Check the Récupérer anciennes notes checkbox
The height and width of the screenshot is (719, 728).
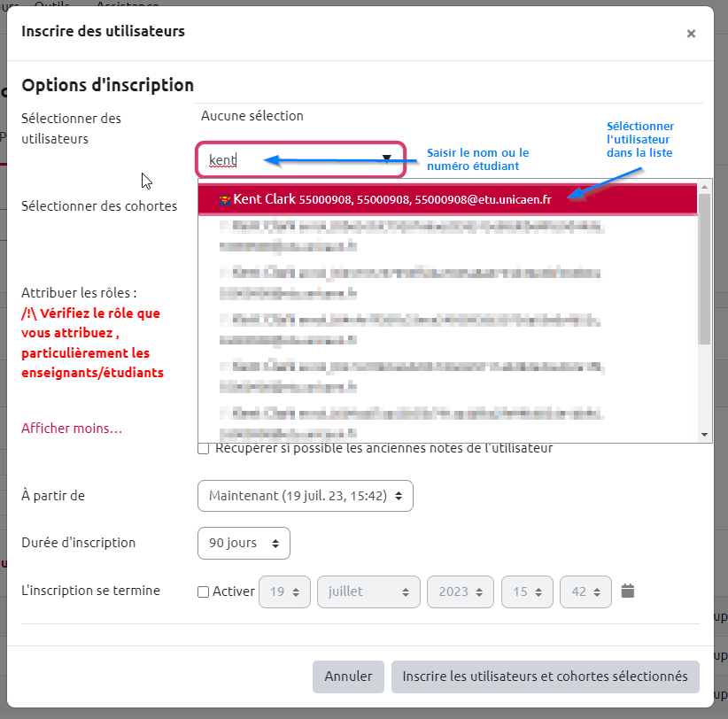pyautogui.click(x=204, y=449)
